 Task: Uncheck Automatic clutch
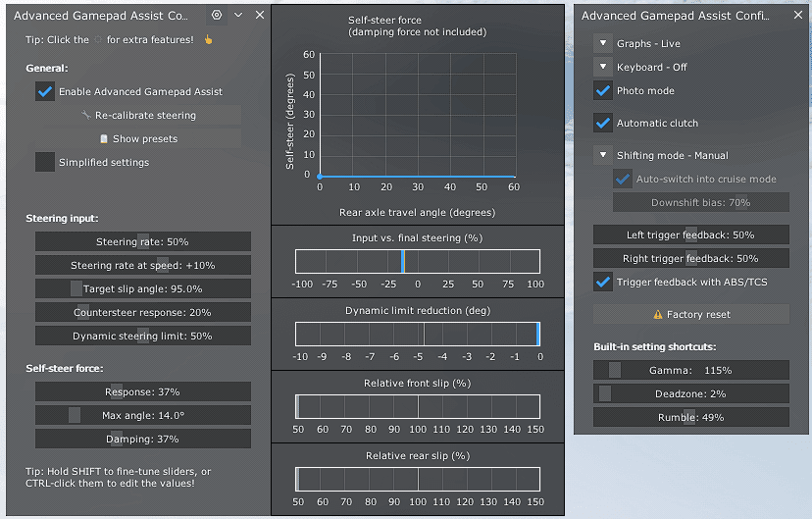point(603,124)
